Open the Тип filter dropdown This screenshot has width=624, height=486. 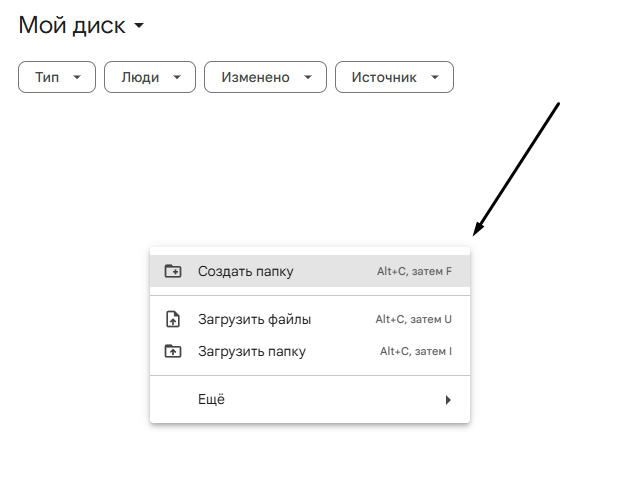(x=57, y=77)
